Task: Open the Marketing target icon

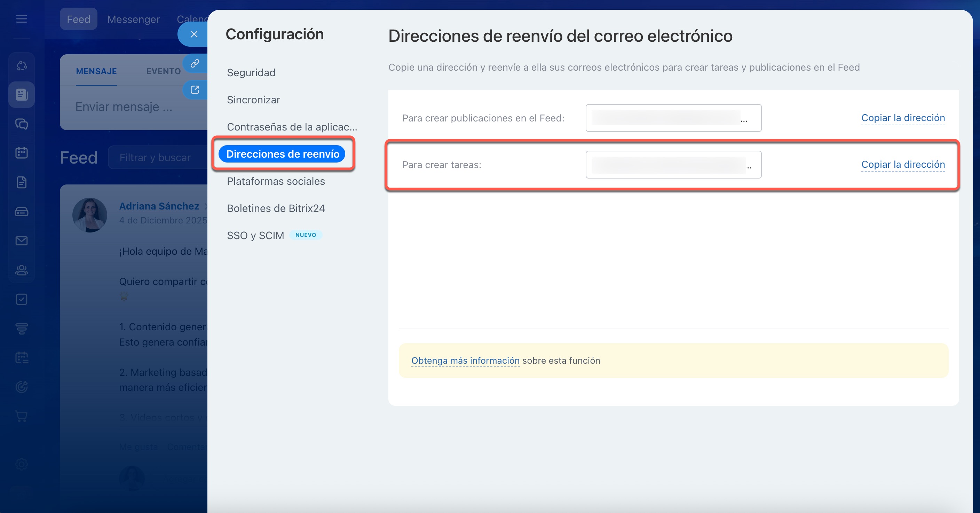Action: pyautogui.click(x=21, y=387)
